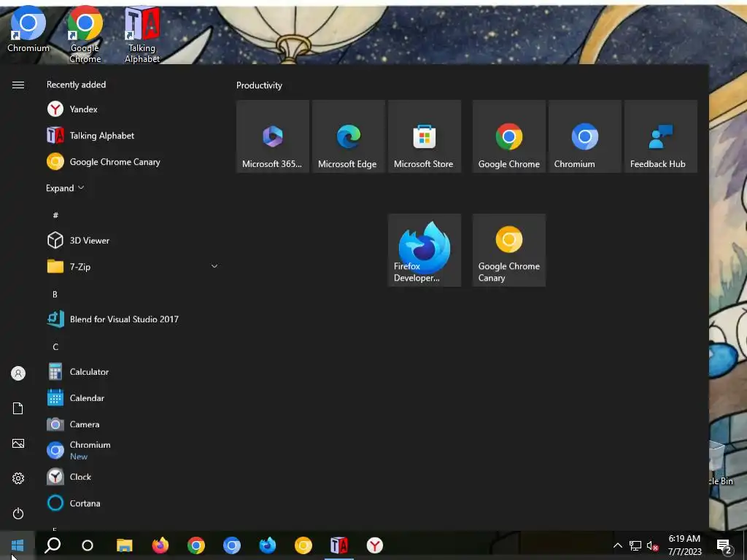This screenshot has width=747, height=560.
Task: Select the Google Chrome desktop shortcut
Action: pyautogui.click(x=85, y=34)
